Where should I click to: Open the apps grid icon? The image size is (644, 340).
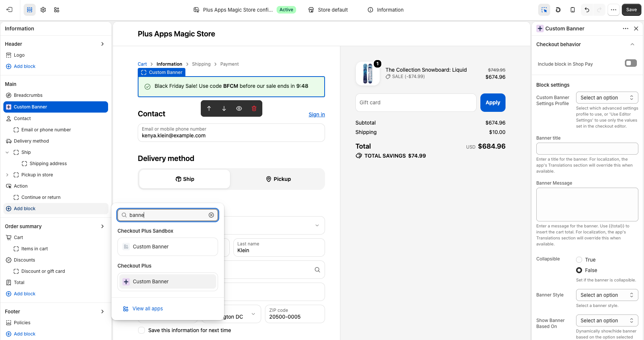[57, 10]
